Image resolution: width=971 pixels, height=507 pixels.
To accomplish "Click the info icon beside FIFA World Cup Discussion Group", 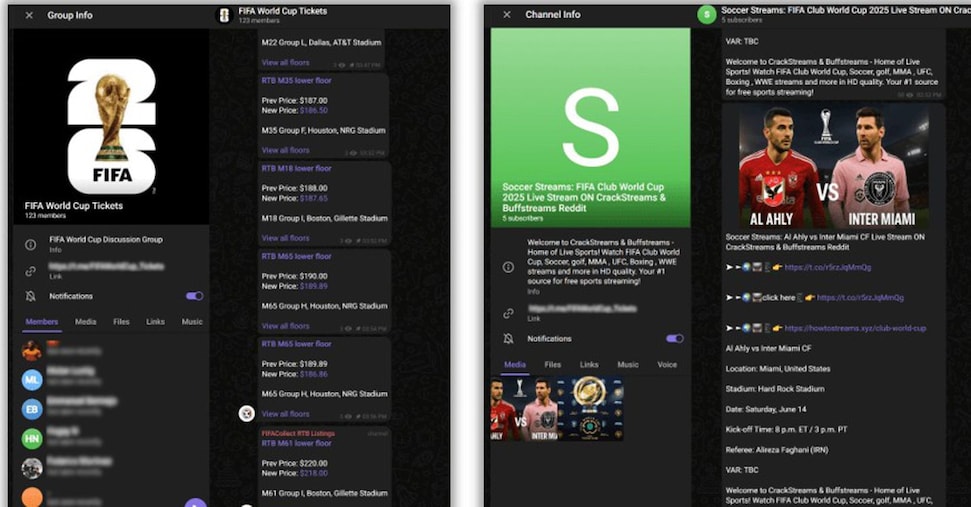I will tap(30, 245).
